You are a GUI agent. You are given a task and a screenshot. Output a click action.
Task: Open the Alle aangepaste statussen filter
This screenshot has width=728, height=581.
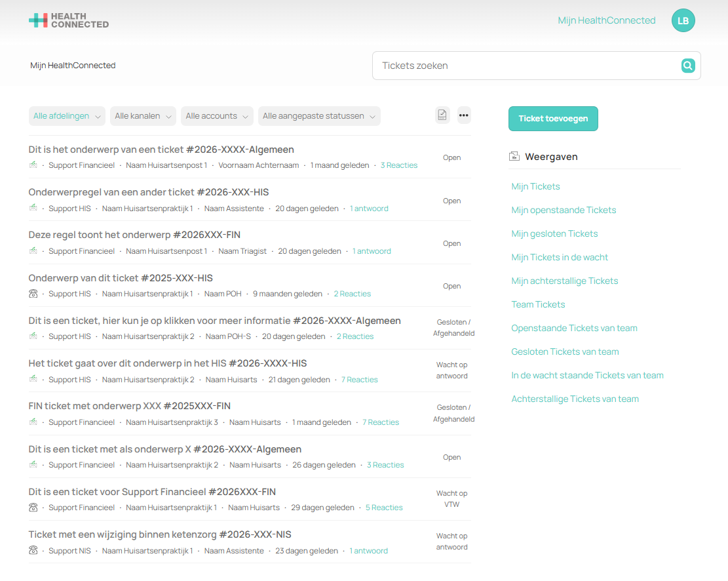(319, 116)
